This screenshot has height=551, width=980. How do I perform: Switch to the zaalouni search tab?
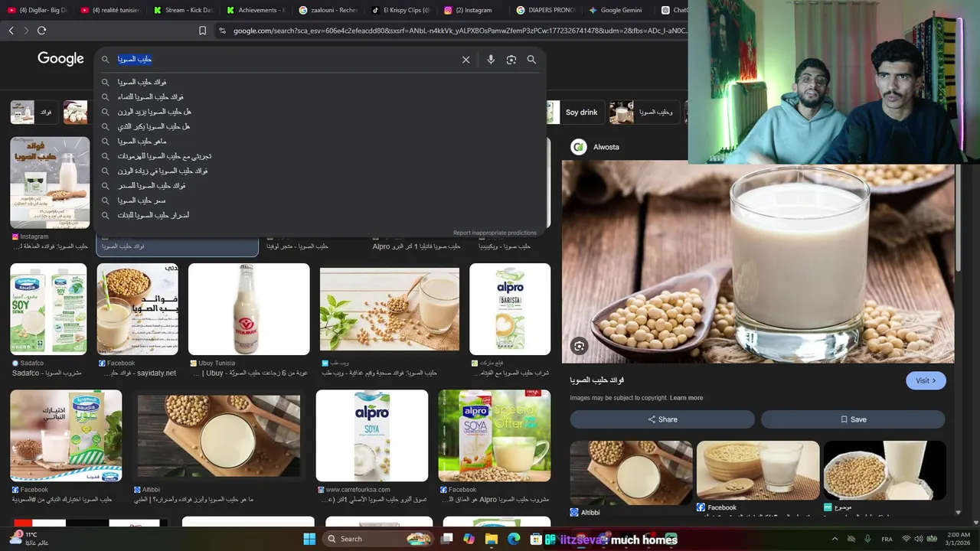pyautogui.click(x=328, y=10)
